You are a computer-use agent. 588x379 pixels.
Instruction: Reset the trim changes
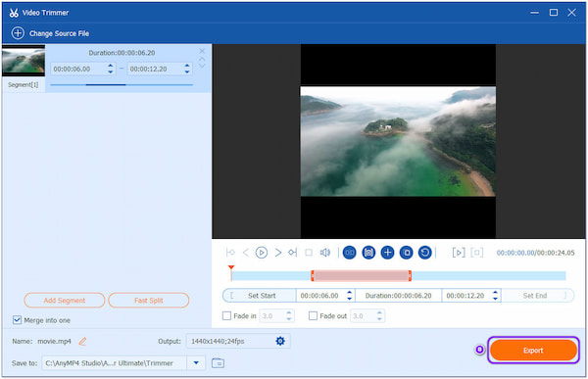tap(425, 253)
